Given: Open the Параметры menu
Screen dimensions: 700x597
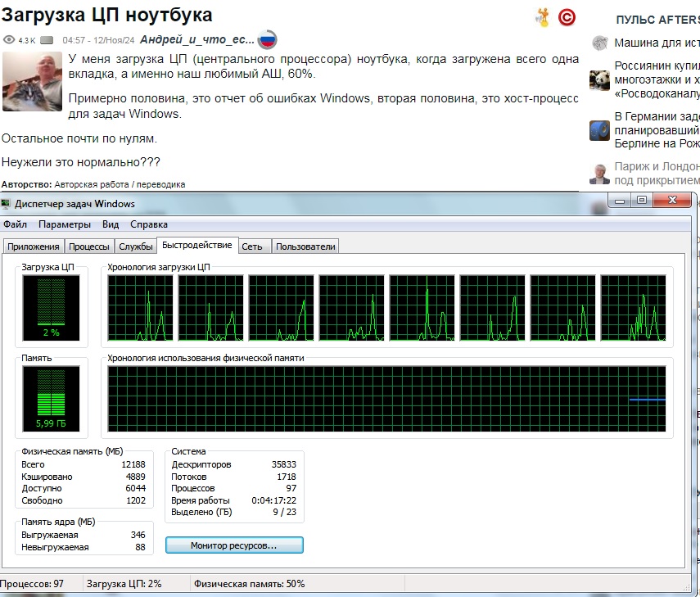Looking at the screenshot, I should 65,224.
